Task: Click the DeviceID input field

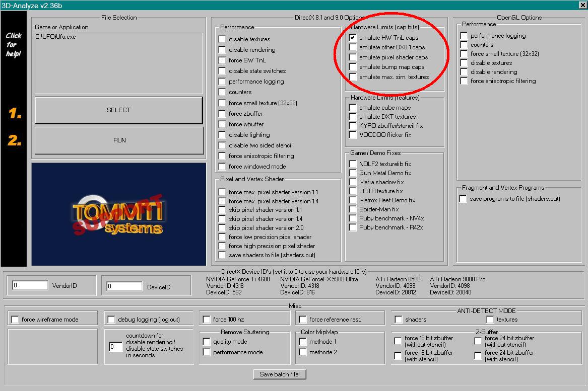Action: 124,286
